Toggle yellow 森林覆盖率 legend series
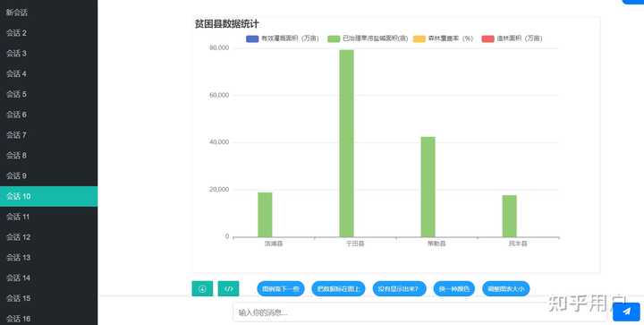The height and width of the screenshot is (325, 644). pyautogui.click(x=443, y=38)
